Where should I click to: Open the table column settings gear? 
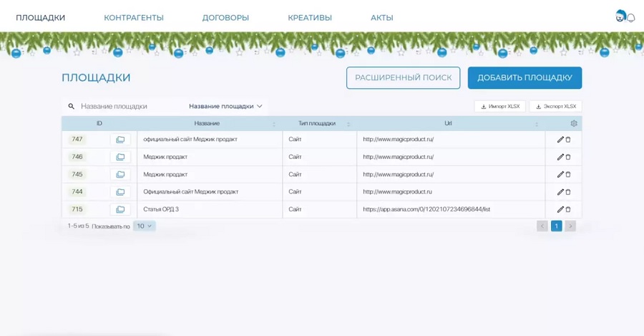pos(574,123)
